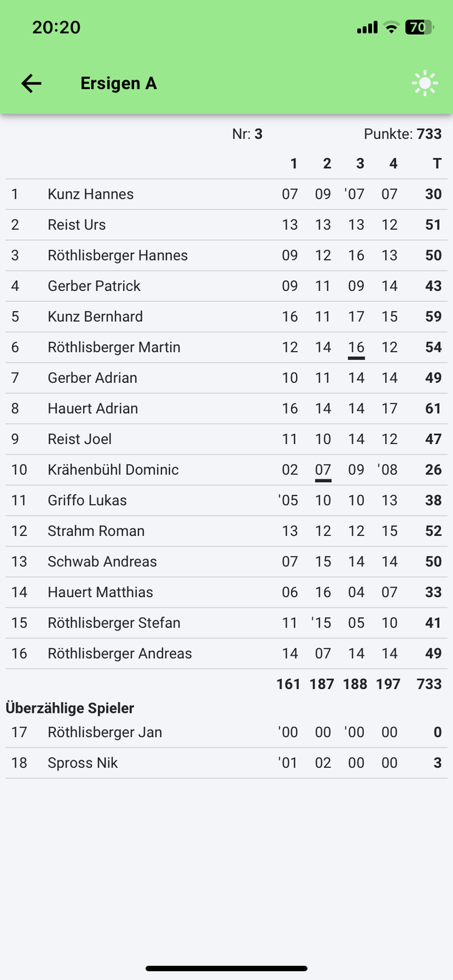Screen dimensions: 453x980
Task: Tap the back arrow icon
Action: [31, 84]
